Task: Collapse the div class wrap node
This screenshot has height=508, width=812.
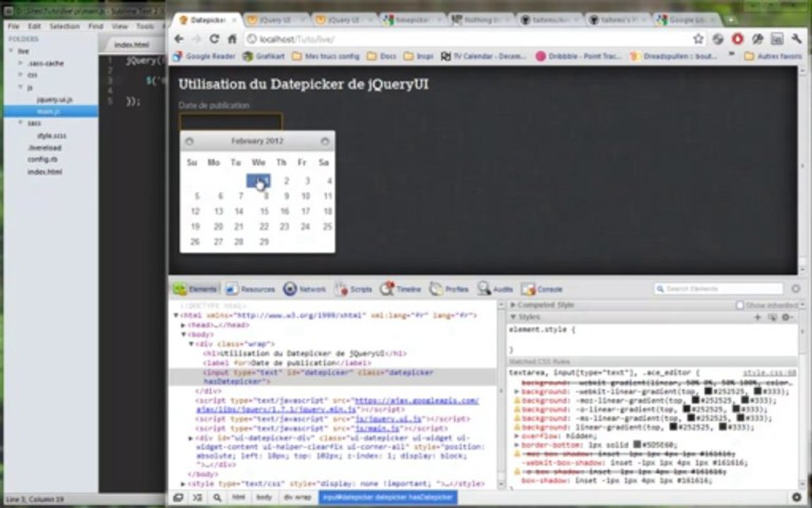Action: click(x=190, y=344)
